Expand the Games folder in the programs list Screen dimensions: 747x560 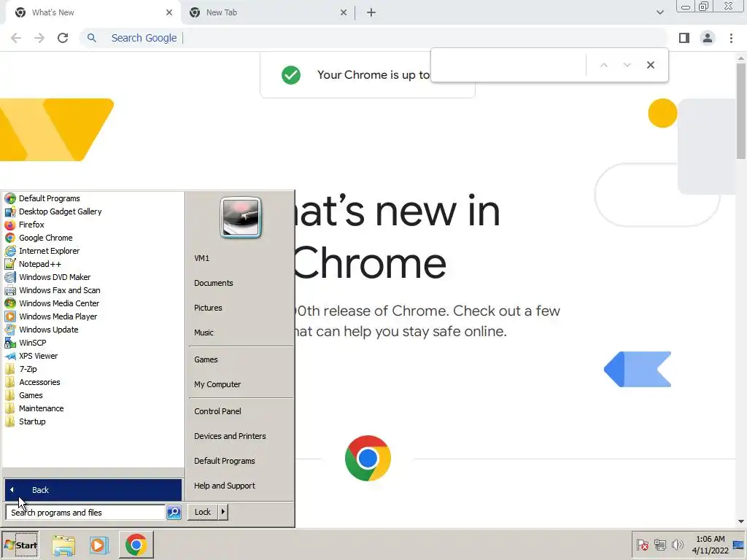[x=31, y=395]
